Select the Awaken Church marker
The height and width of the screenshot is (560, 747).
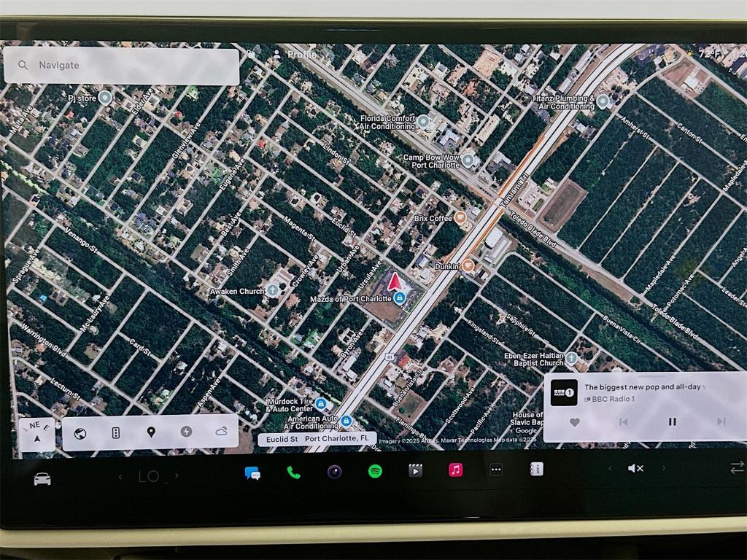point(273,290)
